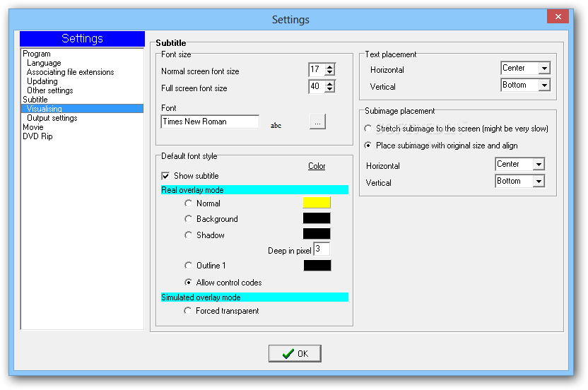Viewport: 588px width, 390px height.
Task: Increase the full screen font size
Action: (329, 83)
